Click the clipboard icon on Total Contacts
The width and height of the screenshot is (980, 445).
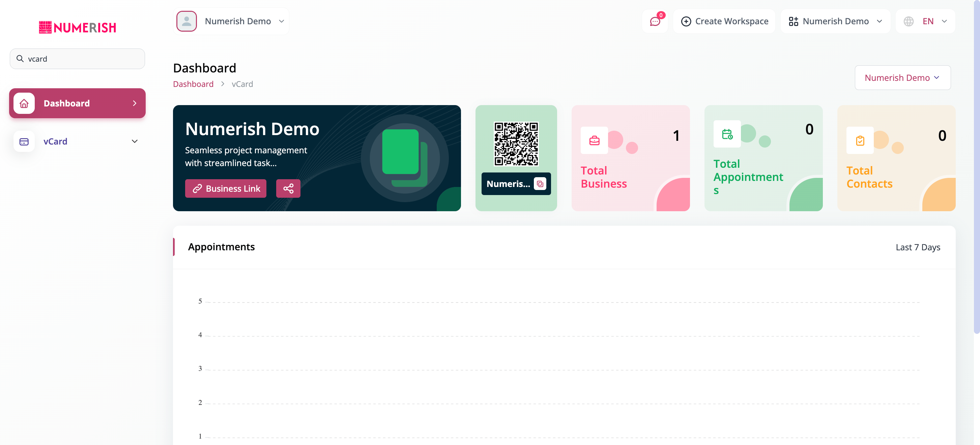pos(860,140)
